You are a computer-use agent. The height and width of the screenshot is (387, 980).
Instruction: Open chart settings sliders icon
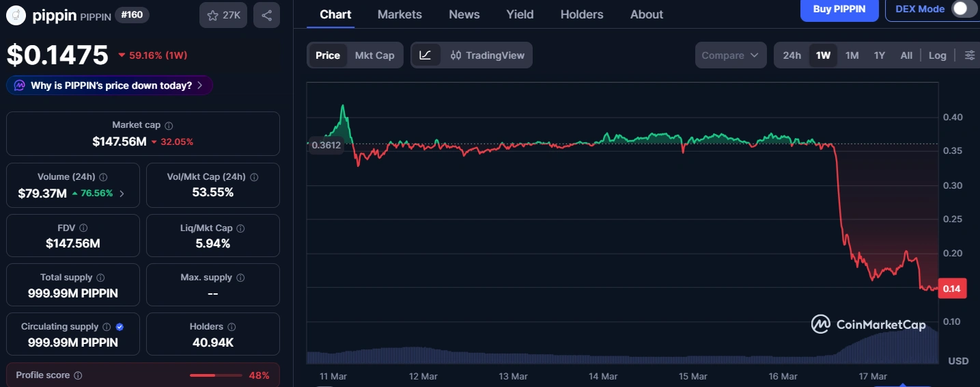[x=970, y=55]
